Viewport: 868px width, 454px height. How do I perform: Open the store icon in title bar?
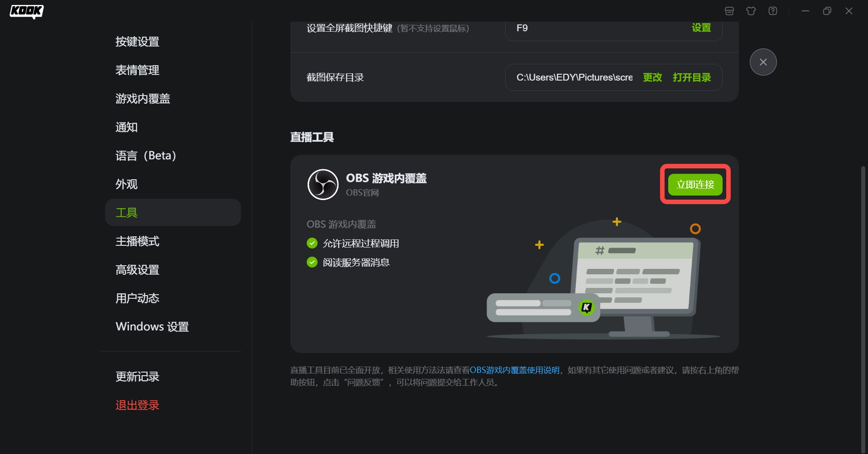coord(729,11)
